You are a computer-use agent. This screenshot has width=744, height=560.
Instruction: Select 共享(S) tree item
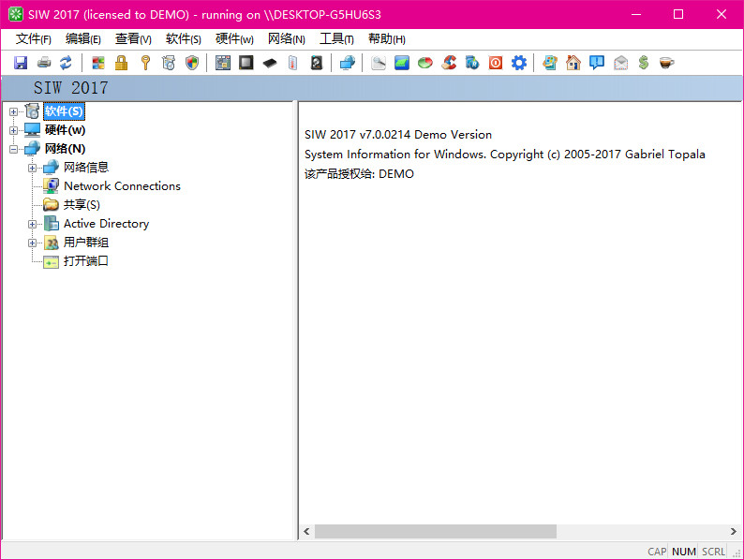(x=82, y=205)
